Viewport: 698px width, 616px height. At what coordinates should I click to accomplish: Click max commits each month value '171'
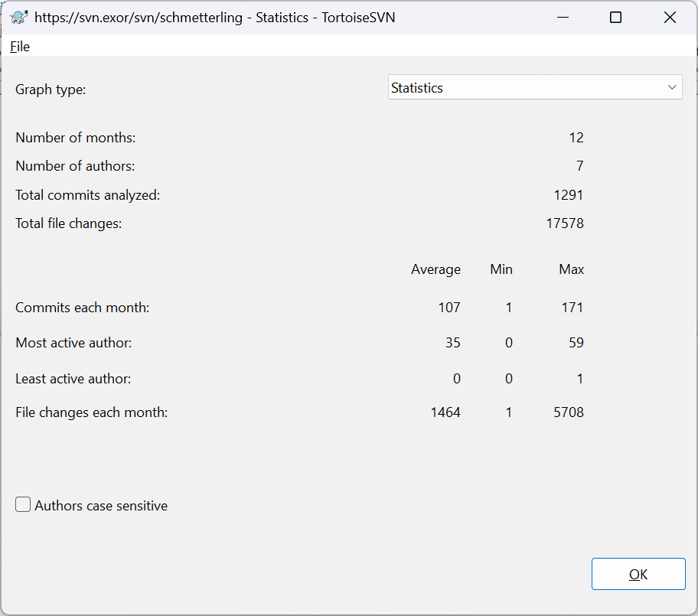[x=572, y=308]
